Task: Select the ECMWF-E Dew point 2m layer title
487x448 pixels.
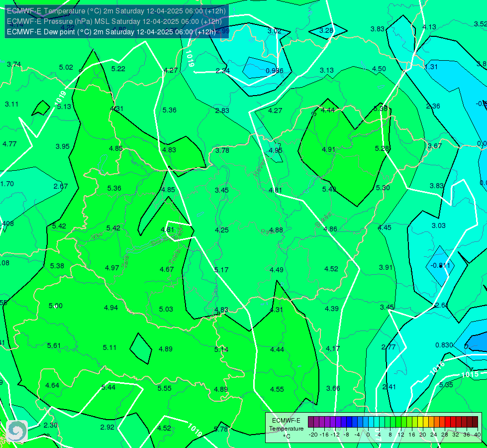Action: 111,32
